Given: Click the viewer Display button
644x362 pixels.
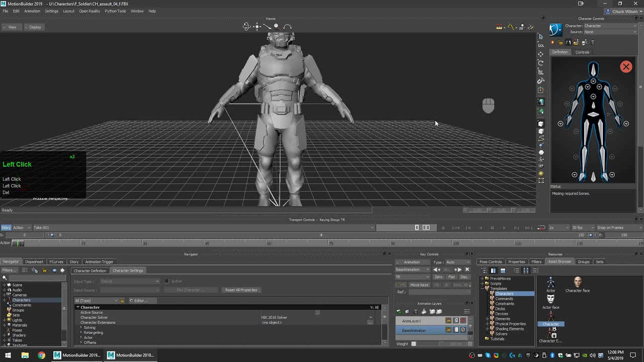Looking at the screenshot, I should click(x=35, y=27).
